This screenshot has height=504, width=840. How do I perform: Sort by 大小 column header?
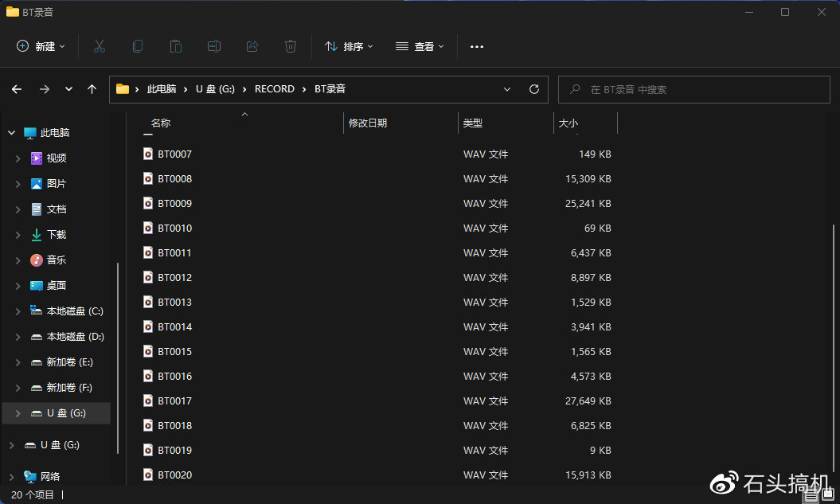click(568, 123)
